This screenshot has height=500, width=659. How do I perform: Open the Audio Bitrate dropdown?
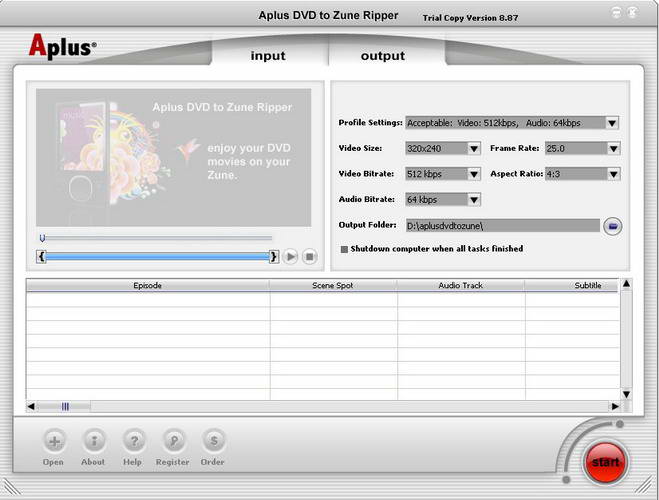(x=474, y=200)
